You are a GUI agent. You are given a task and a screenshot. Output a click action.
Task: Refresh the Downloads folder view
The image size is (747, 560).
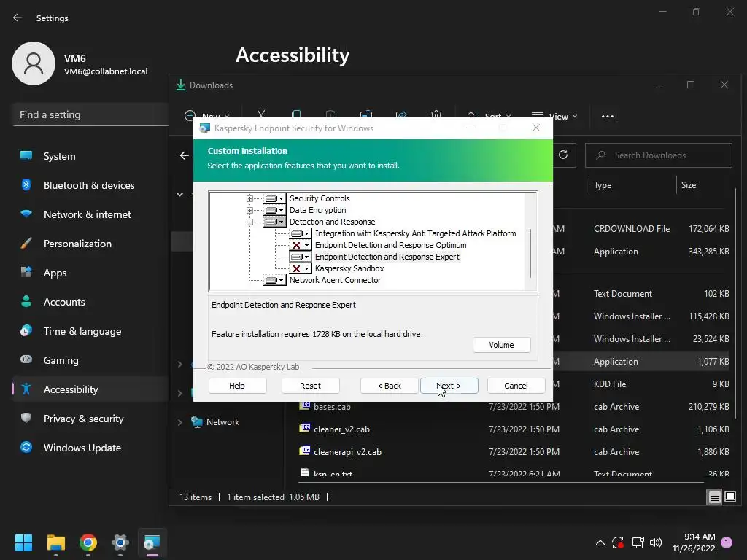(563, 155)
